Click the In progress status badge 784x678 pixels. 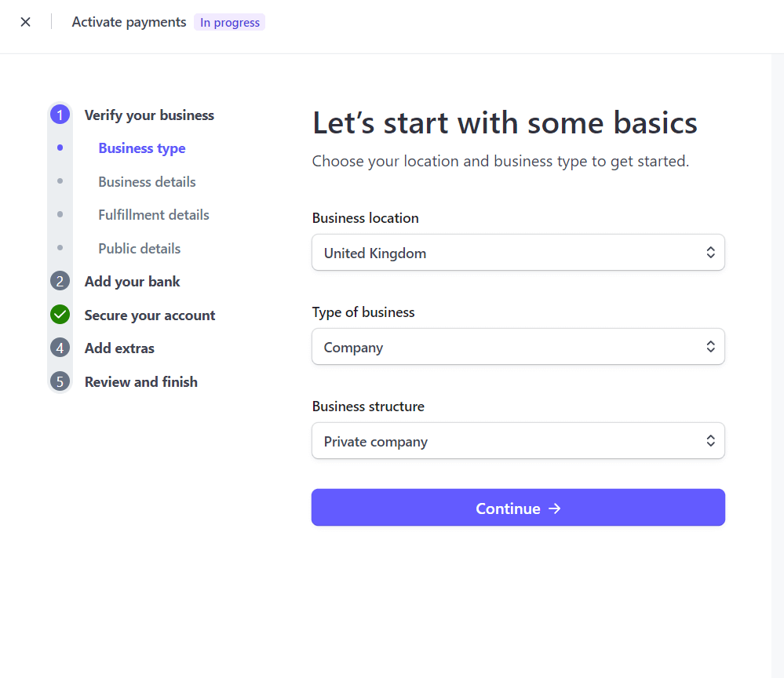pos(229,23)
